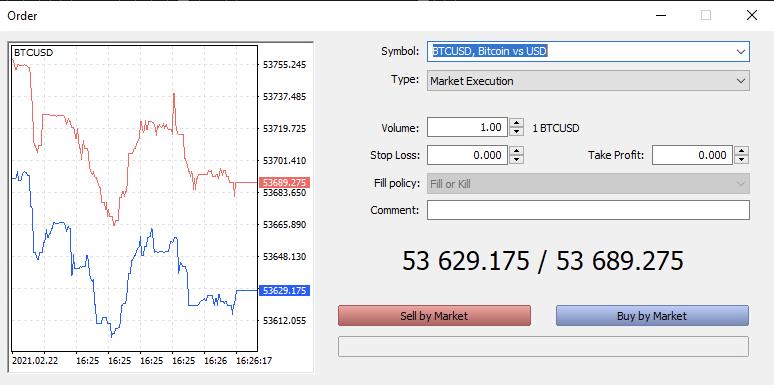Image resolution: width=774 pixels, height=385 pixels.
Task: Lower Stop Loss using the down spinner
Action: click(516, 159)
